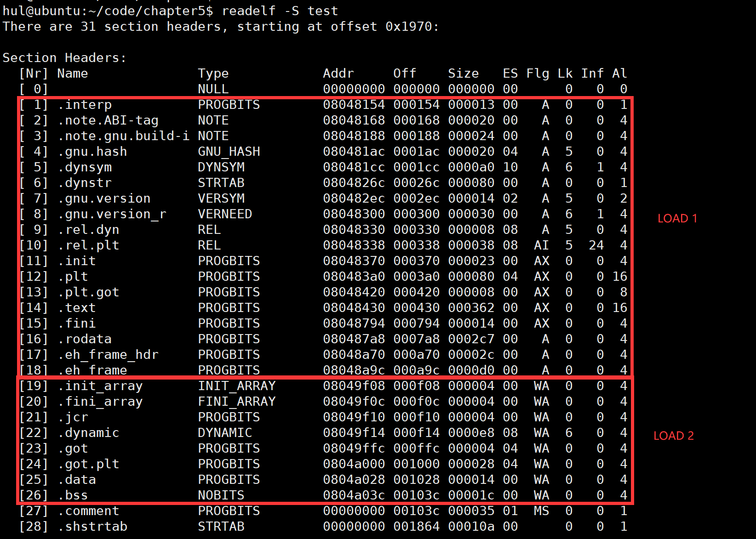Click the 'Flg' column header
Viewport: 756px width, 539px height.
point(538,74)
